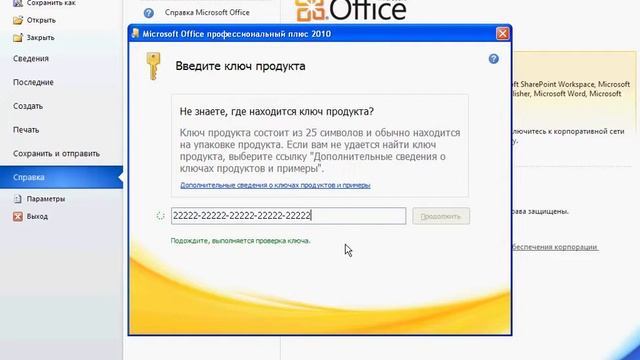Select the highlighted Справка tab
Viewport: 640px width, 360px height.
pos(61,177)
